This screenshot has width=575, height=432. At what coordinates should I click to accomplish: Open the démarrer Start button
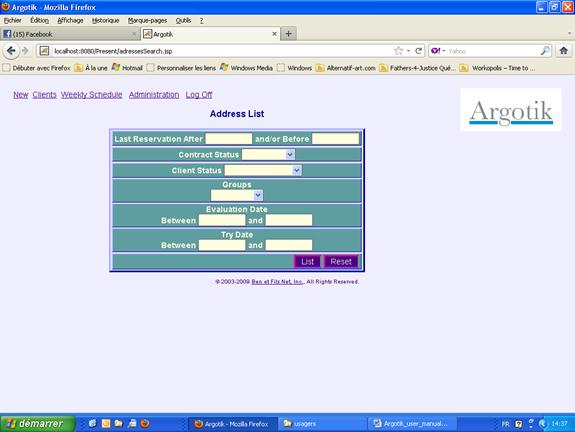(37, 424)
